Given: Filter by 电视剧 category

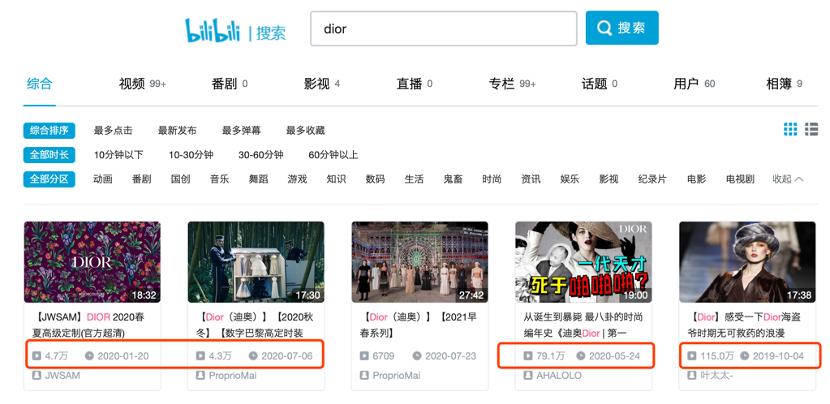Looking at the screenshot, I should tap(741, 179).
